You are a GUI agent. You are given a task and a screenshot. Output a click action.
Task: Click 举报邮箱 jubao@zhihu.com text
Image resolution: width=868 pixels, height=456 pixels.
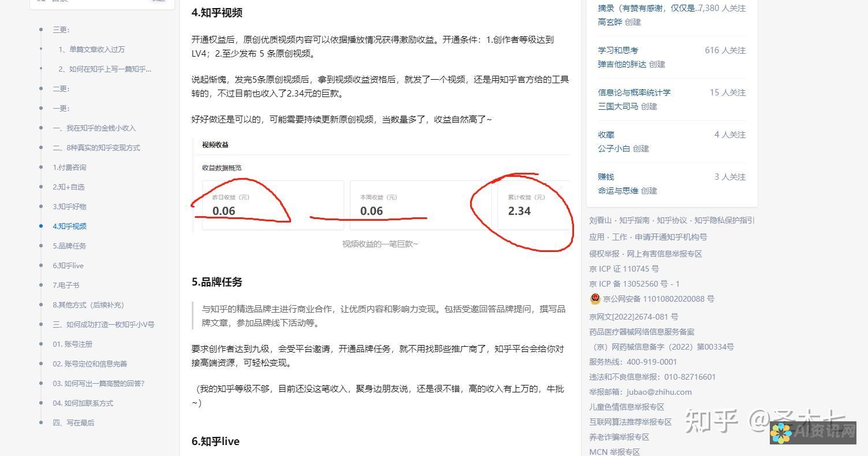point(640,392)
